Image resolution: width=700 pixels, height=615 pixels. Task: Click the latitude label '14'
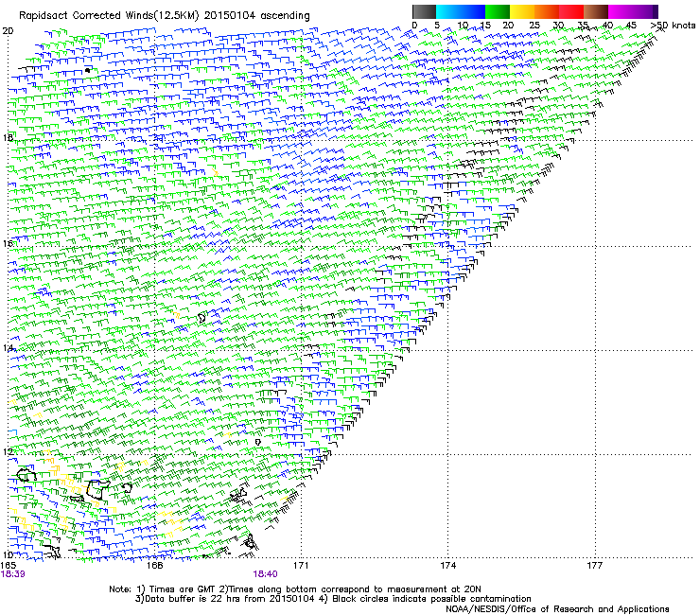[8, 347]
